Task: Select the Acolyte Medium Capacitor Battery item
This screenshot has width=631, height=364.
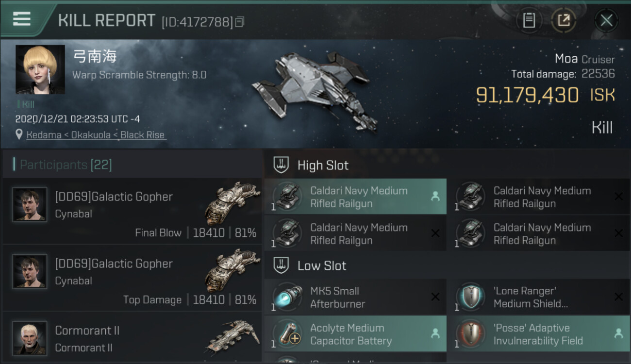Action: (355, 334)
